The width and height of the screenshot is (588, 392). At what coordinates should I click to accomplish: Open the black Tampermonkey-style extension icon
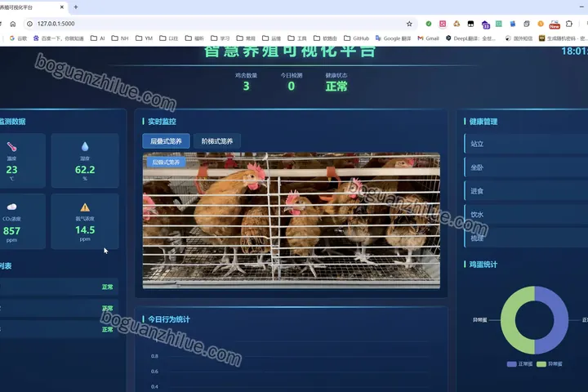point(470,24)
